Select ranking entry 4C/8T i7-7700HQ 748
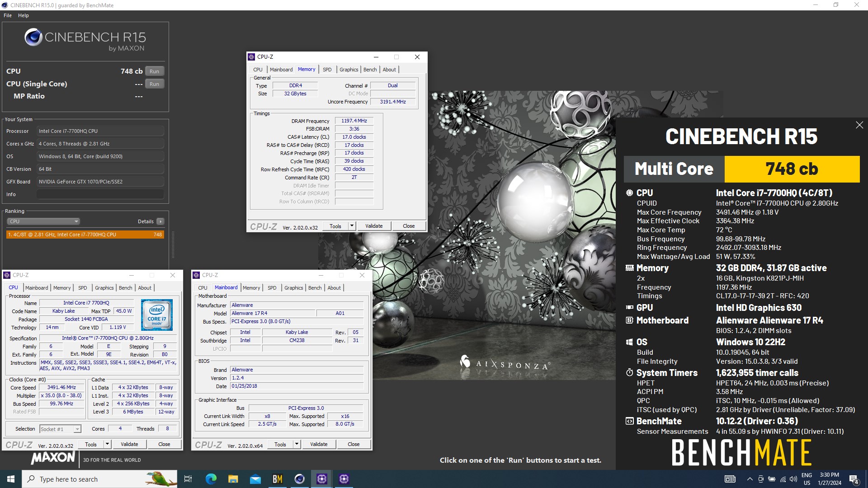This screenshot has height=488, width=868. (85, 235)
